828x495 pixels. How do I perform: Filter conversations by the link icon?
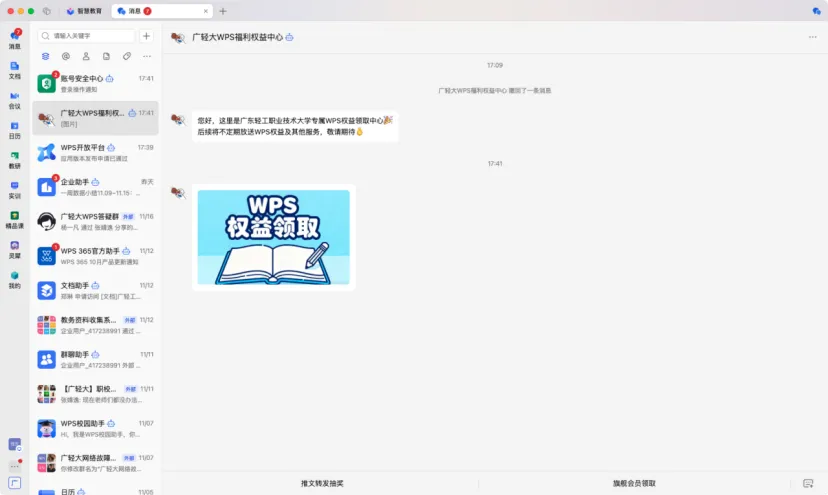click(x=127, y=56)
